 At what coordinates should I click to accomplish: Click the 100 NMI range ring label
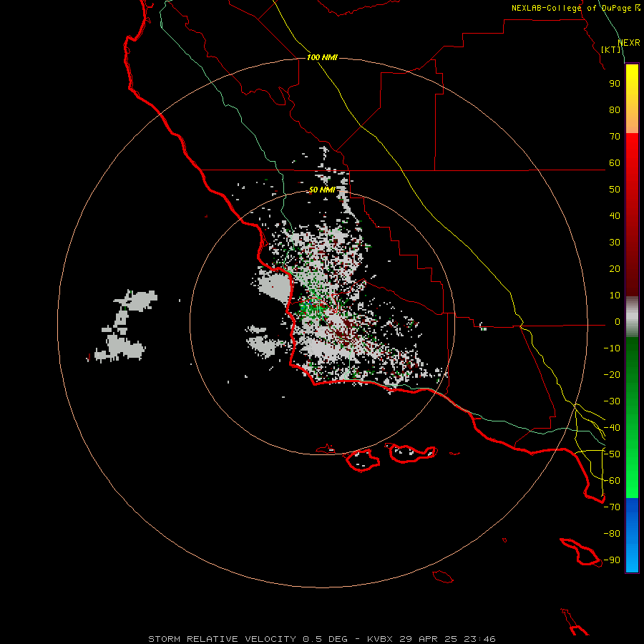coord(322,57)
